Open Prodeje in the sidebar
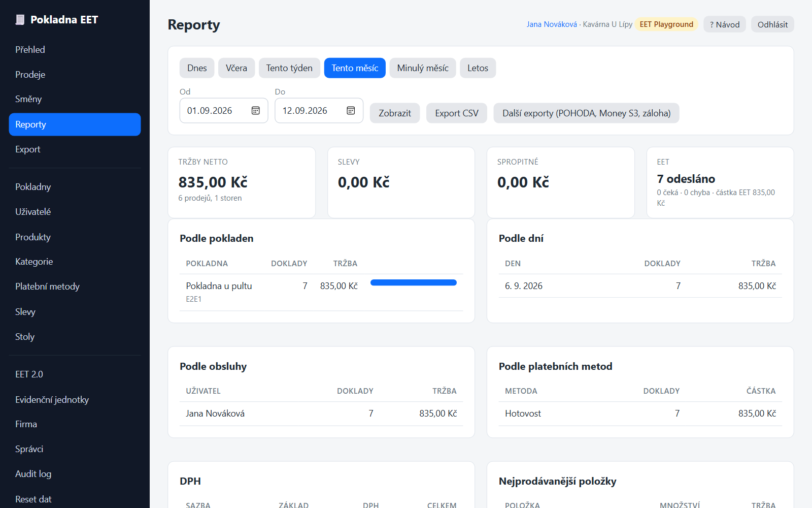 75,75
